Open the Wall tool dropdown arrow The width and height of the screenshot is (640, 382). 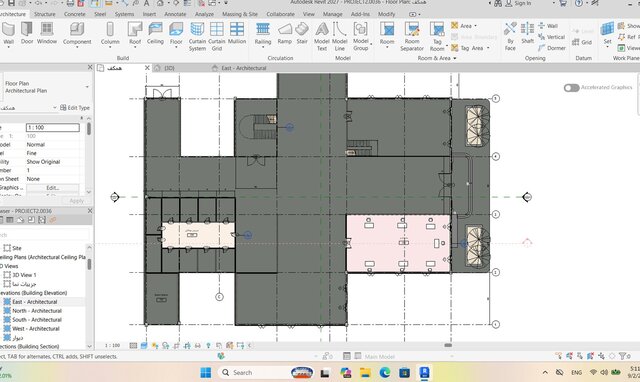[x=8, y=48]
